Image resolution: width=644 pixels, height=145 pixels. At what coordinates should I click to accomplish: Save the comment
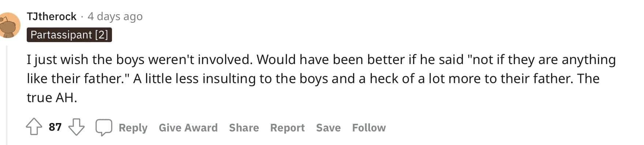click(x=328, y=127)
